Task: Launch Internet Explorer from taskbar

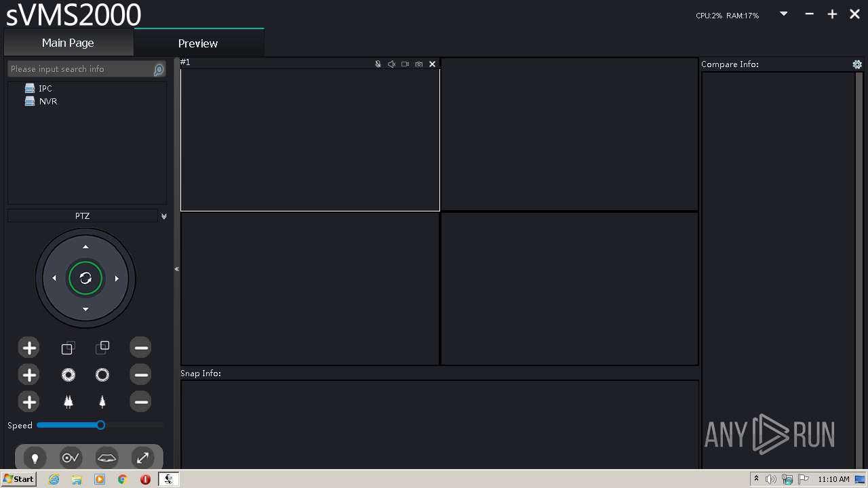Action: pyautogui.click(x=54, y=479)
